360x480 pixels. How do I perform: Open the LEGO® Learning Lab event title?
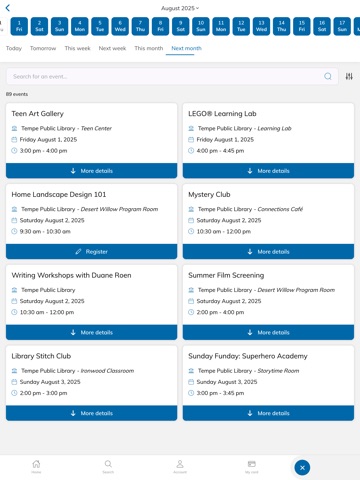click(222, 114)
